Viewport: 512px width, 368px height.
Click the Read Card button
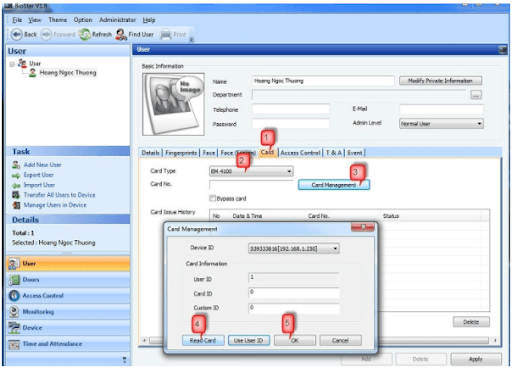203,340
